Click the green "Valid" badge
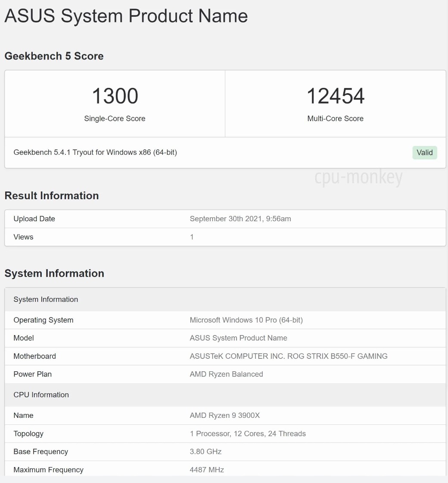448x483 pixels. point(425,153)
